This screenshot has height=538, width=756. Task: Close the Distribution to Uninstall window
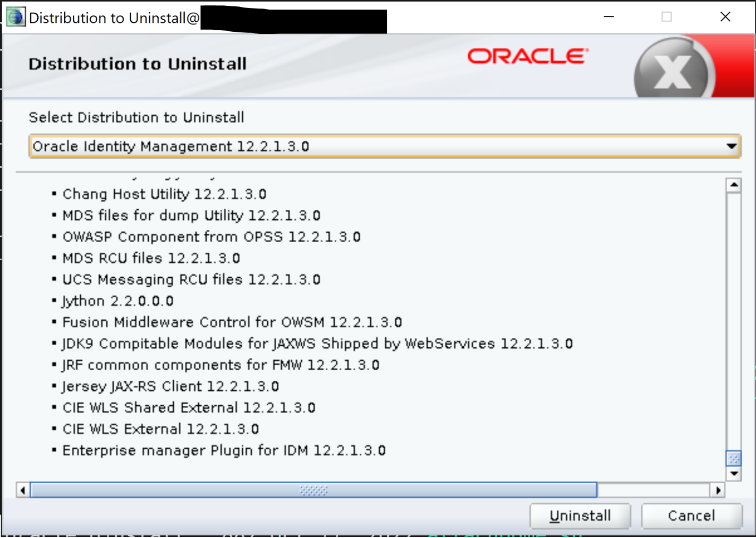point(725,17)
